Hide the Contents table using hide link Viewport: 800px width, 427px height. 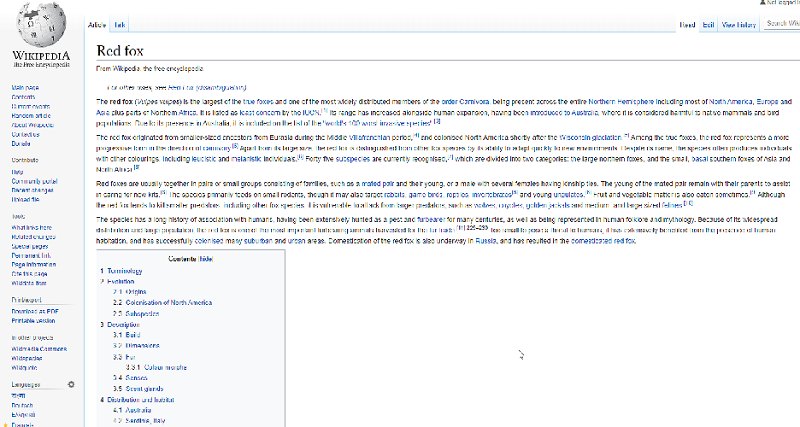point(206,259)
